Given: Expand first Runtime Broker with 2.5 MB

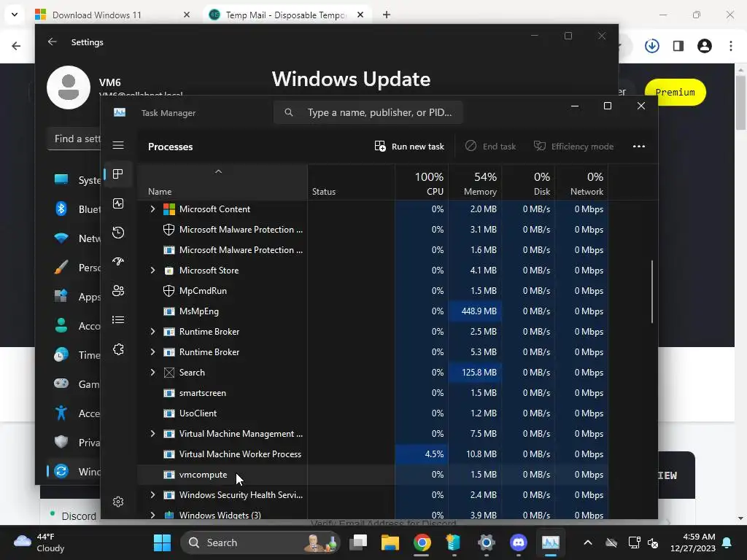Looking at the screenshot, I should [152, 332].
